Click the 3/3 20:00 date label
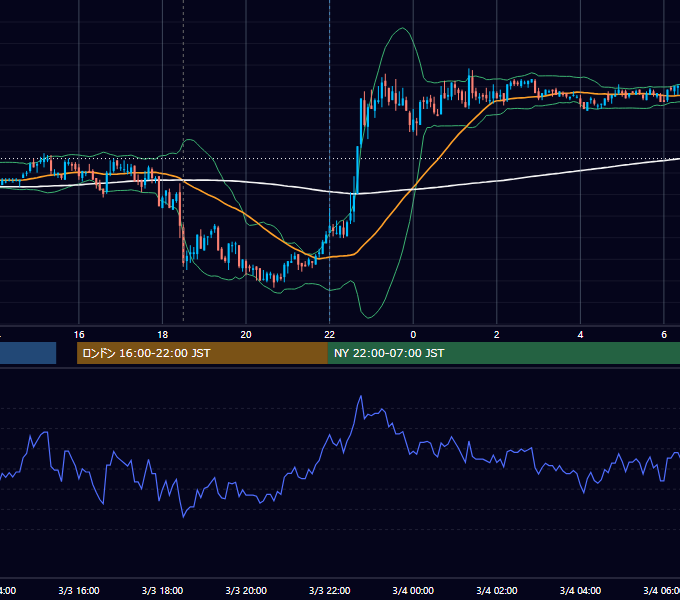This screenshot has height=600, width=680. tap(246, 590)
